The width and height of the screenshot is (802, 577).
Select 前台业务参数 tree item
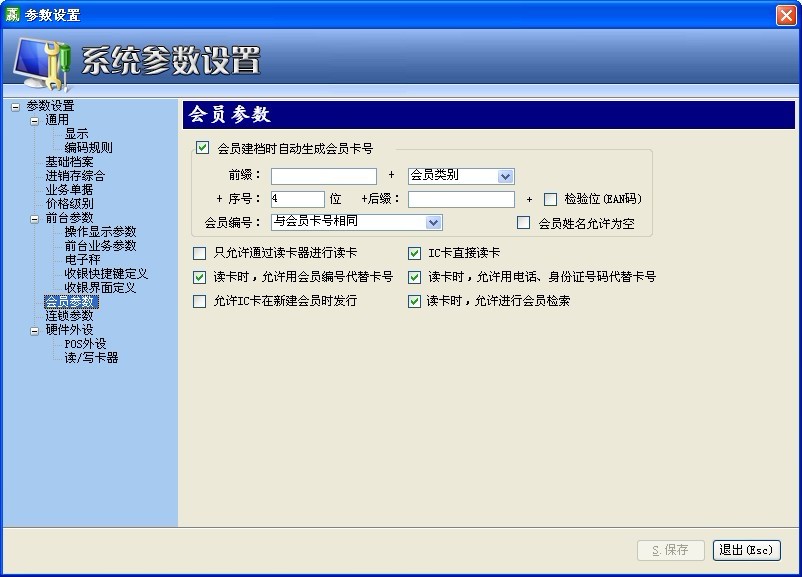point(100,246)
